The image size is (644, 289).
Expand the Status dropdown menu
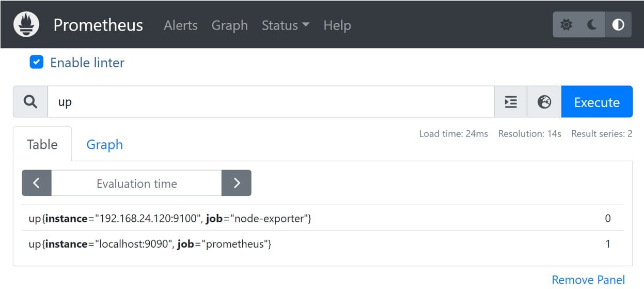(285, 25)
